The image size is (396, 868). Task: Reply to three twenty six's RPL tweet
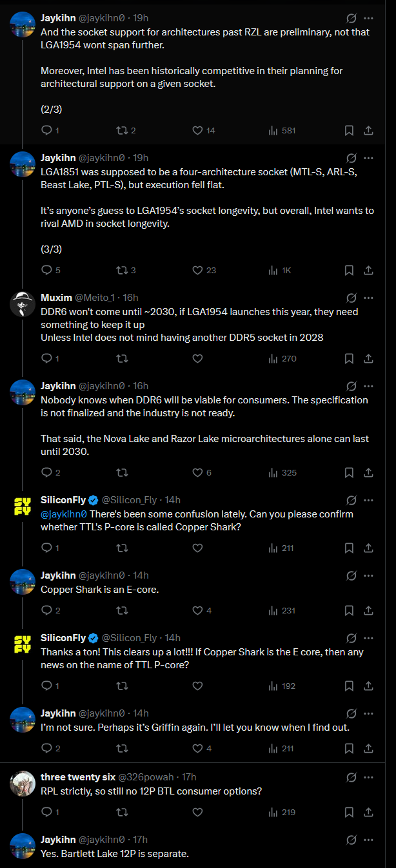coord(46,812)
